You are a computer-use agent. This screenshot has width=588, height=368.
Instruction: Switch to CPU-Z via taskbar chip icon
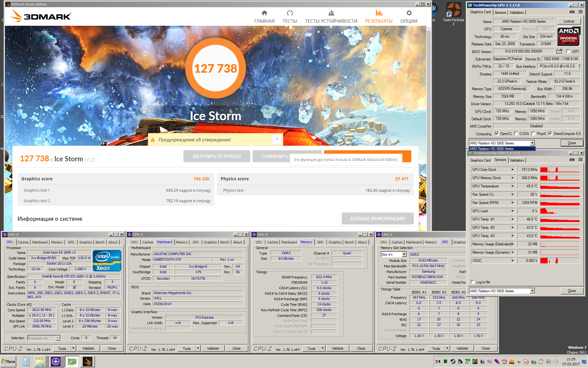[x=56, y=362]
